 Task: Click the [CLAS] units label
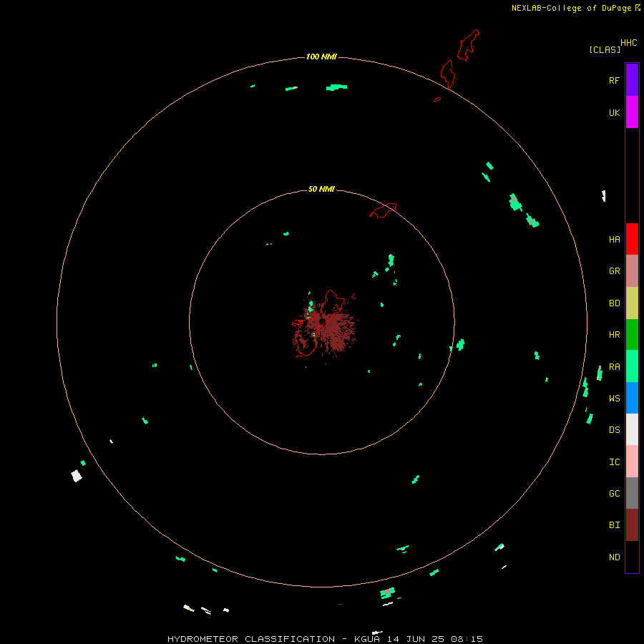[605, 49]
